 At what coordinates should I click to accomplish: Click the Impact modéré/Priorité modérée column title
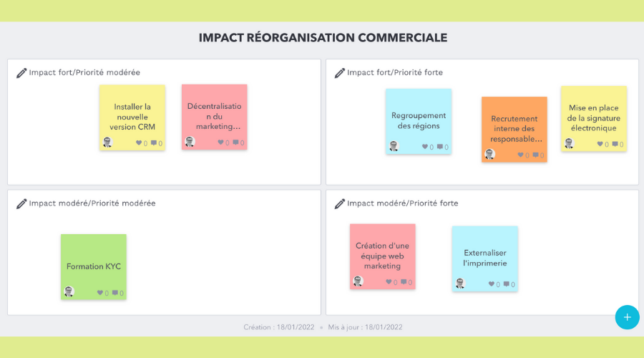pos(92,203)
